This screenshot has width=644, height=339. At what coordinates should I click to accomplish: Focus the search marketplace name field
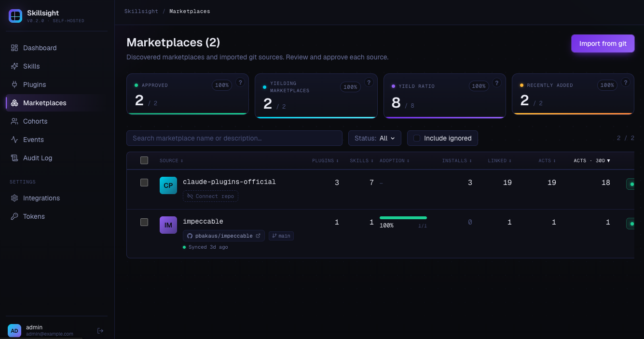coord(234,138)
